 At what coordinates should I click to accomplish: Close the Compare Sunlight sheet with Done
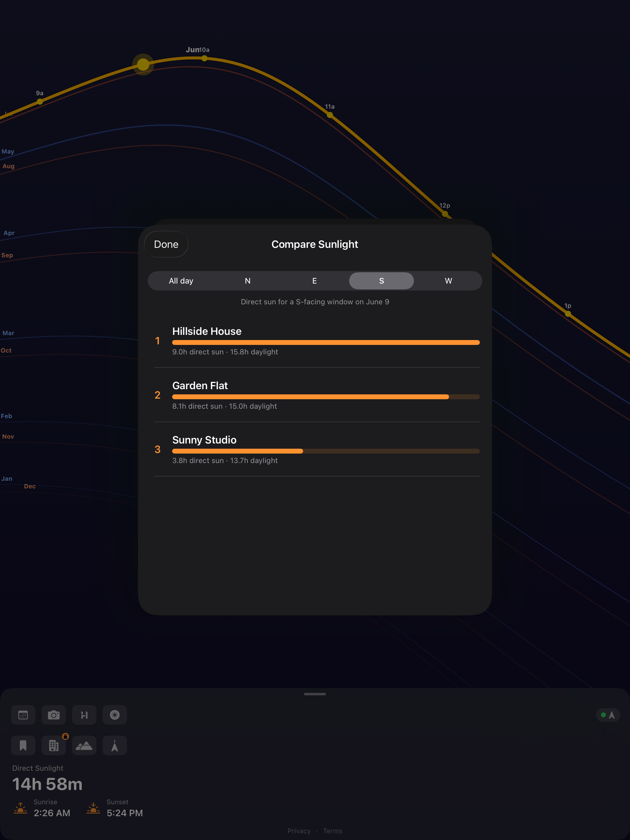click(x=166, y=244)
